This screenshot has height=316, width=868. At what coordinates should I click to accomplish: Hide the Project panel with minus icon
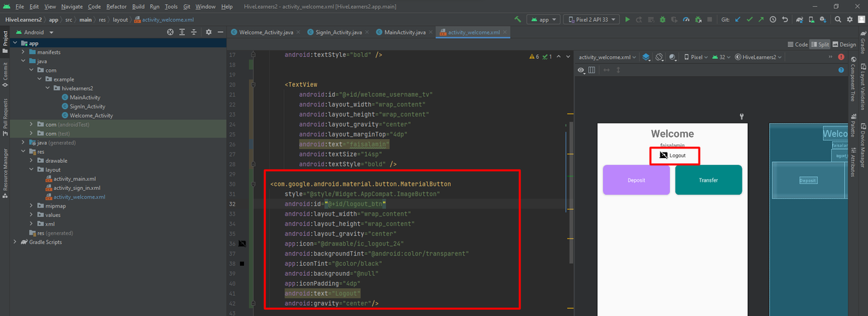coord(220,32)
